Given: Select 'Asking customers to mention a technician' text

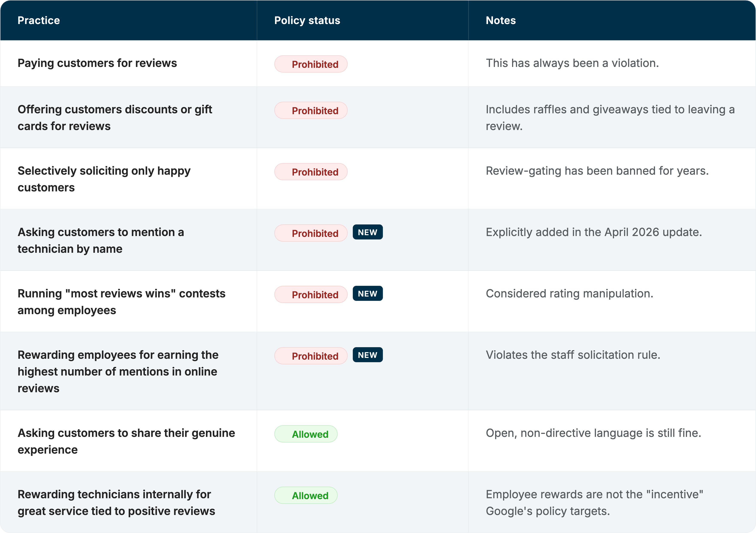Looking at the screenshot, I should (100, 241).
